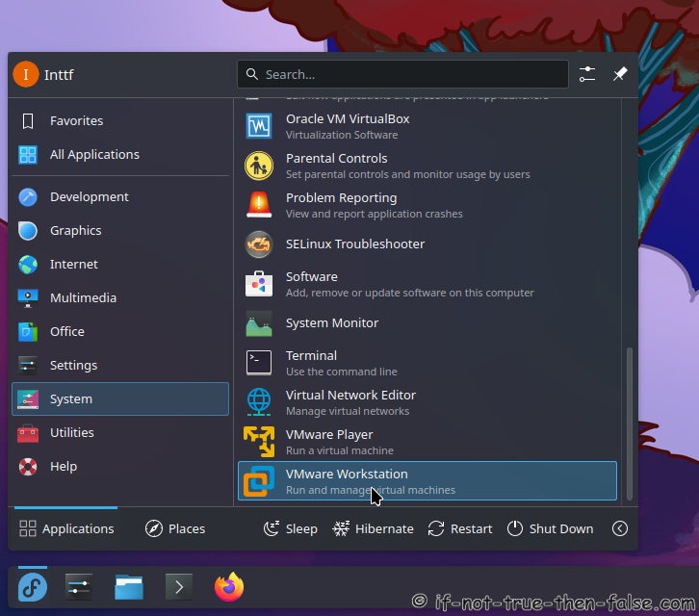Open VMware Player app icon
The width and height of the screenshot is (699, 616).
coord(259,442)
